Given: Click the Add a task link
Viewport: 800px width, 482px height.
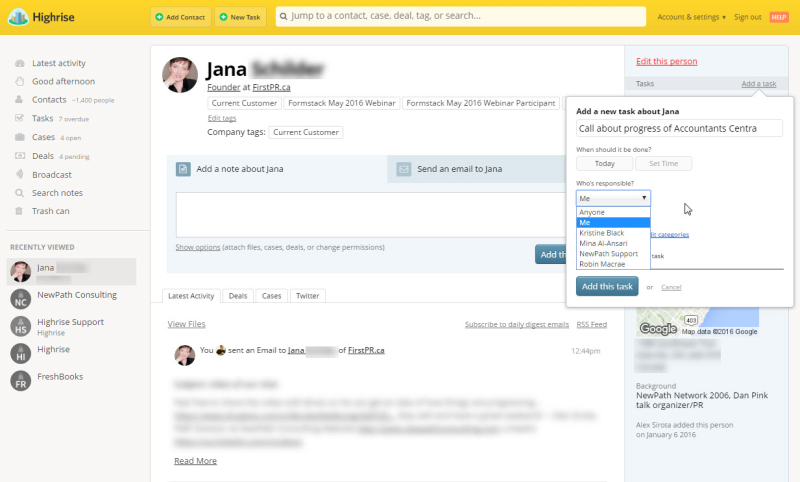Looking at the screenshot, I should (x=759, y=84).
